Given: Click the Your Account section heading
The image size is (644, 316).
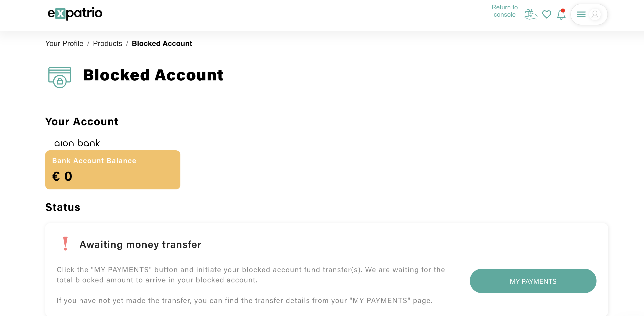Looking at the screenshot, I should 82,122.
